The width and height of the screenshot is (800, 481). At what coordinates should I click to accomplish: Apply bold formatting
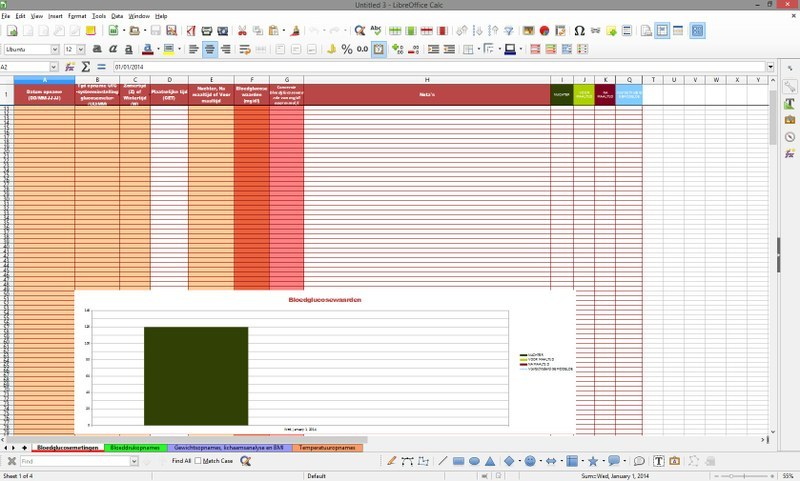tap(97, 49)
